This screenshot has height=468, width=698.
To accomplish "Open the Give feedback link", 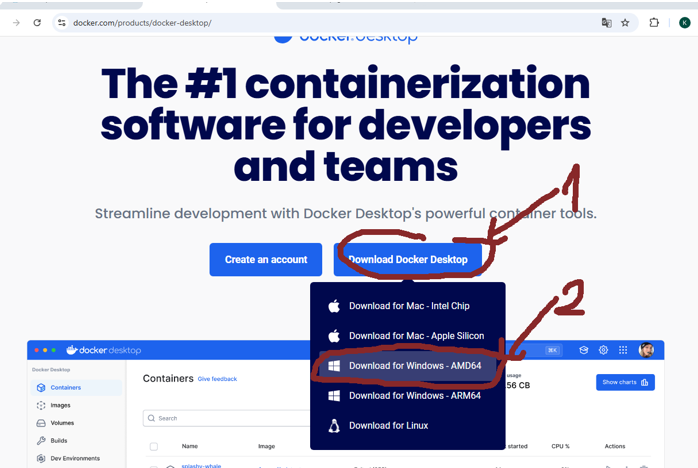I will click(217, 380).
